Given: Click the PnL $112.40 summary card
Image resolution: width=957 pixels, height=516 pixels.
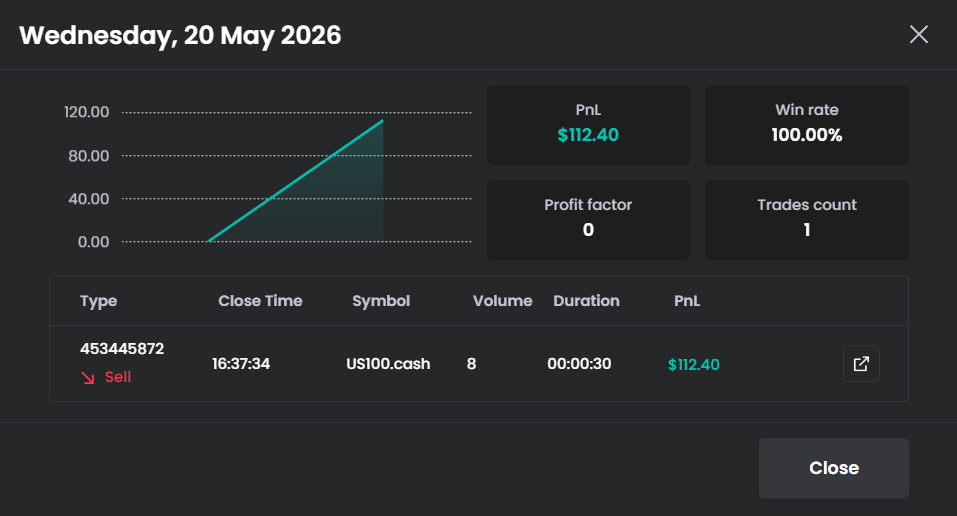Looking at the screenshot, I should tap(588, 125).
